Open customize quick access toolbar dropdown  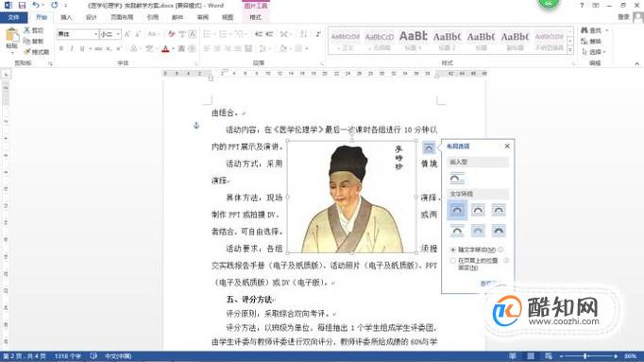pyautogui.click(x=66, y=6)
